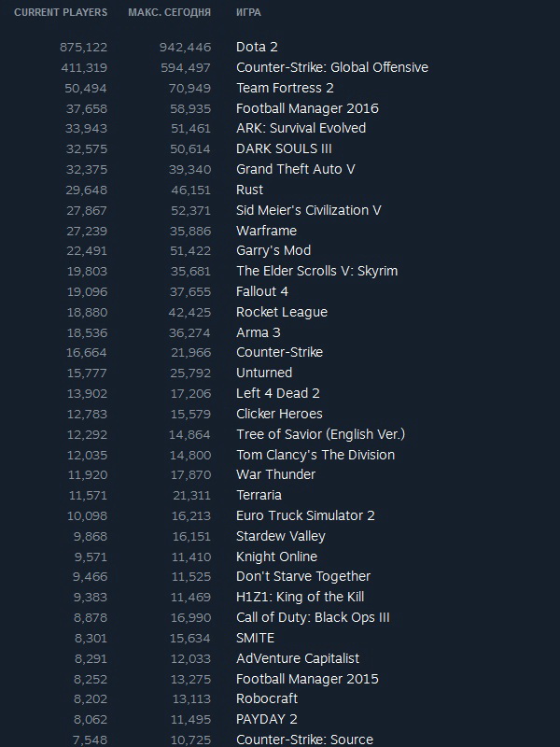
Task: Select Call of Duty: Black Ops III
Action: coord(313,617)
